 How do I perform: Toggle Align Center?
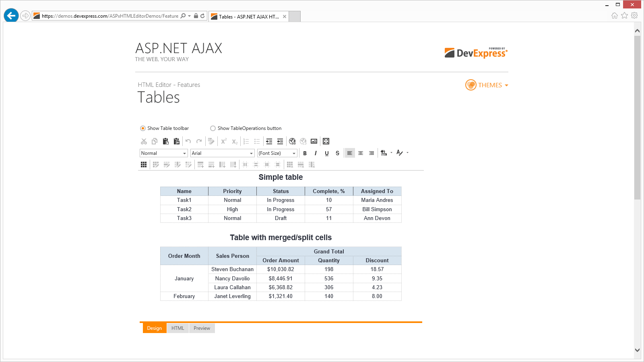click(361, 153)
